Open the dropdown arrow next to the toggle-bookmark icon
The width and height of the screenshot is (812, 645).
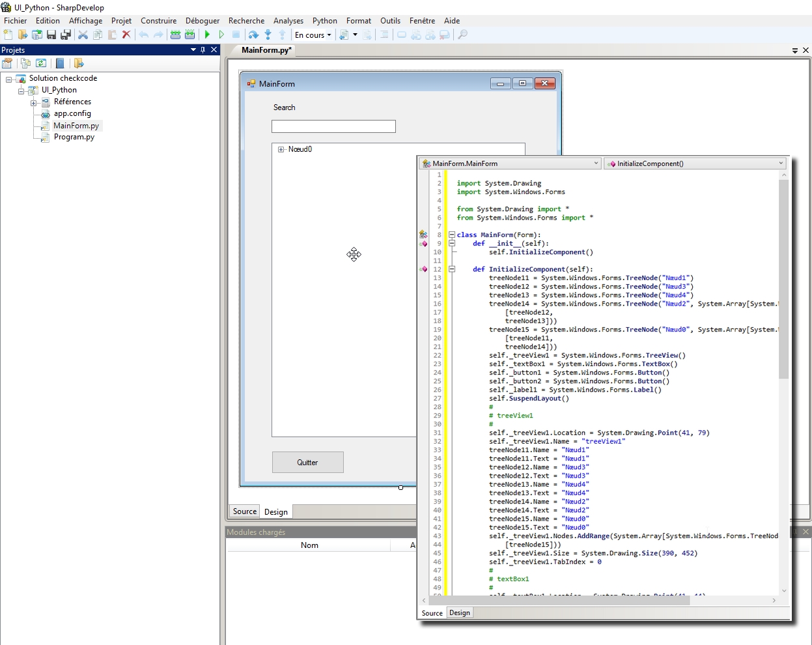[355, 35]
